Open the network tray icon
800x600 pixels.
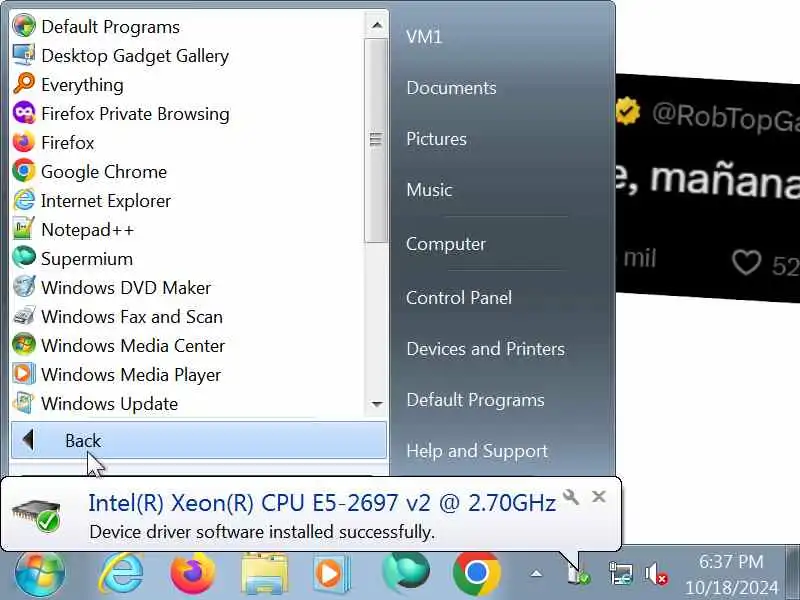(x=620, y=574)
